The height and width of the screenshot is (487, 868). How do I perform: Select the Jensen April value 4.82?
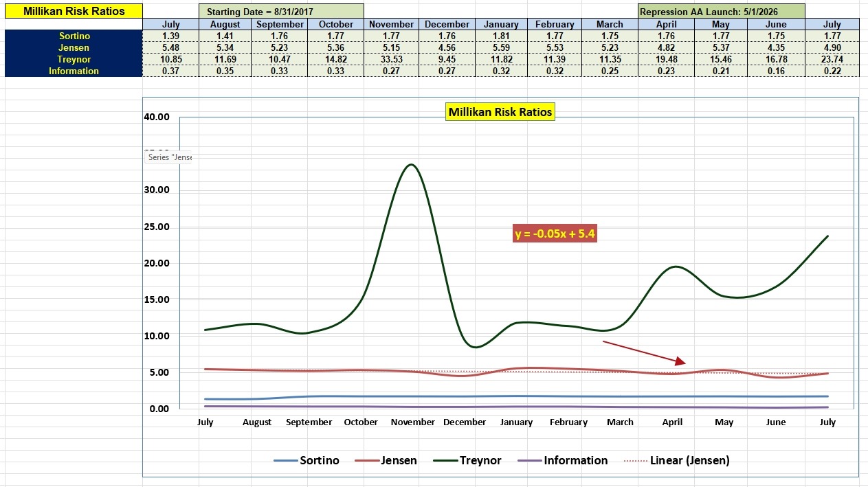[665, 47]
